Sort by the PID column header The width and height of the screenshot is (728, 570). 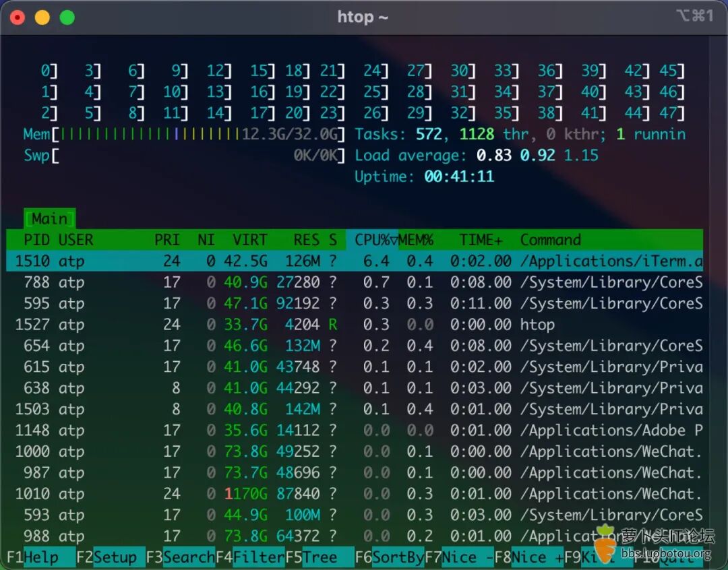click(x=36, y=239)
